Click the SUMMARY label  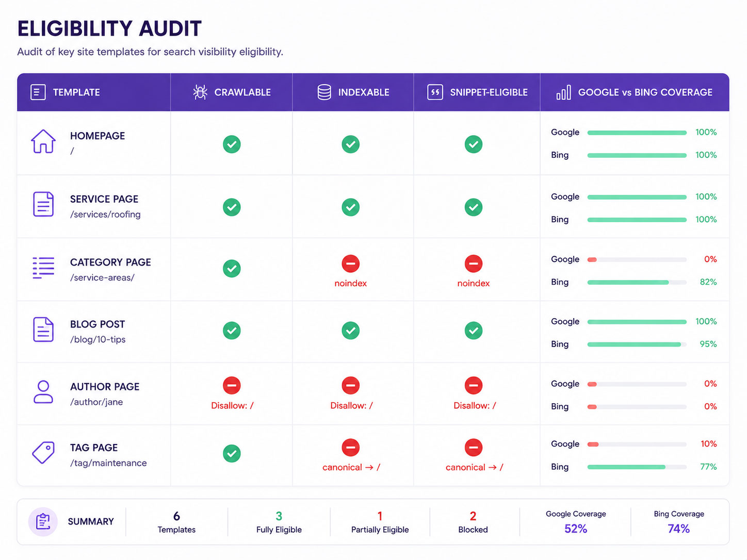click(x=91, y=522)
